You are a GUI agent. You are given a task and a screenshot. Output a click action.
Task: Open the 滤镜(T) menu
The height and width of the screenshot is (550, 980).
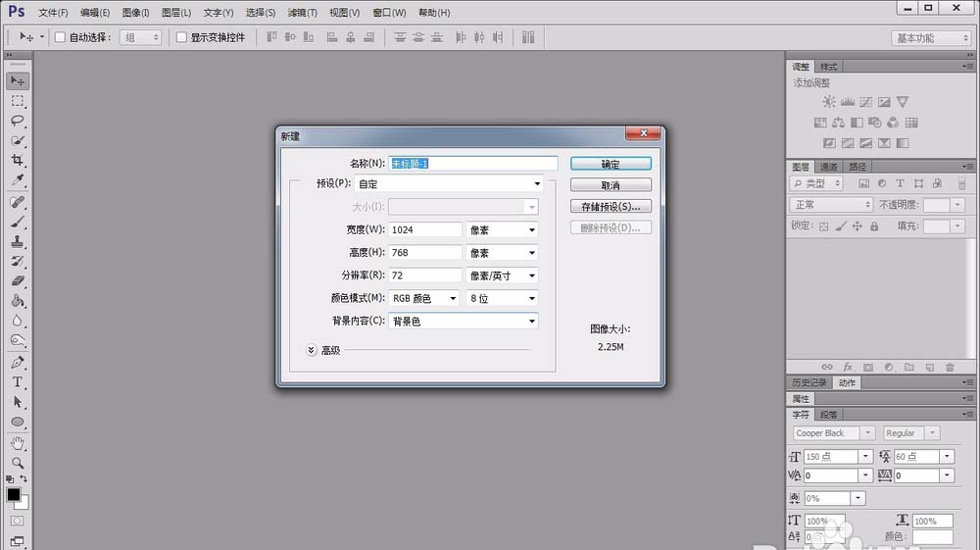303,13
